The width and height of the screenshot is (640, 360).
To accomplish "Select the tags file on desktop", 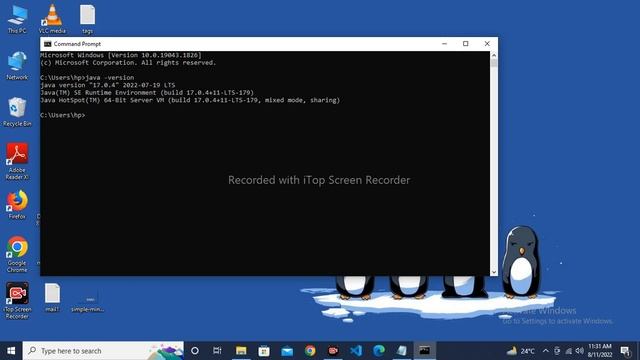I will click(87, 19).
